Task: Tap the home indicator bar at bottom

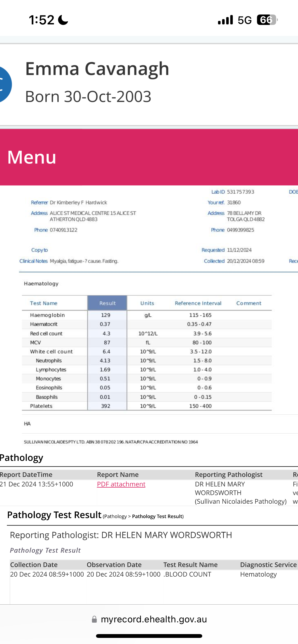Action: click(149, 636)
